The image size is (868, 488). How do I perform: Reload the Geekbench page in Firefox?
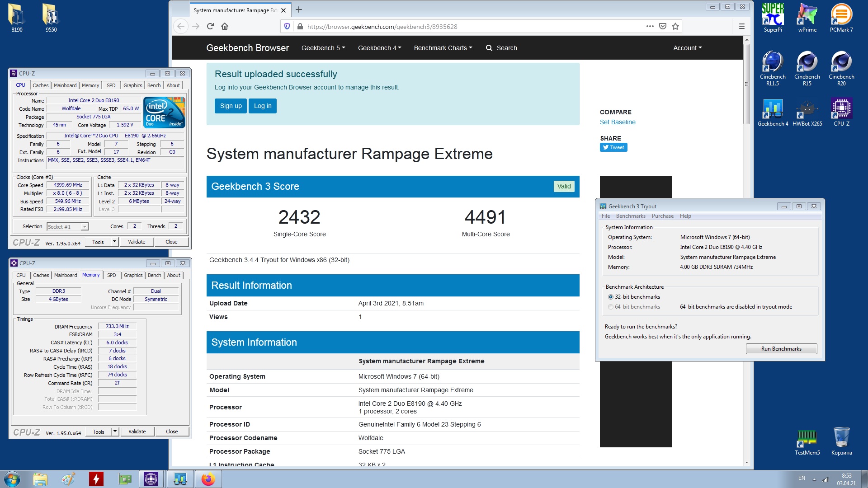click(x=210, y=26)
